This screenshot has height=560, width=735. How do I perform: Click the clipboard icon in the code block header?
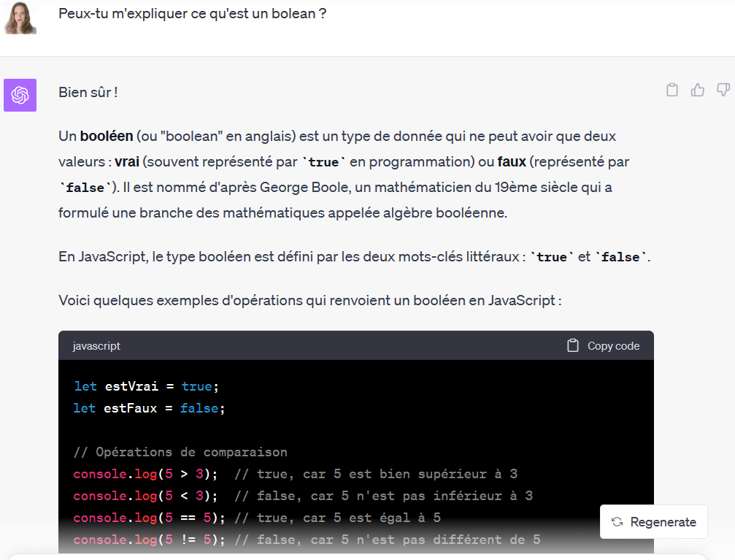pyautogui.click(x=573, y=345)
